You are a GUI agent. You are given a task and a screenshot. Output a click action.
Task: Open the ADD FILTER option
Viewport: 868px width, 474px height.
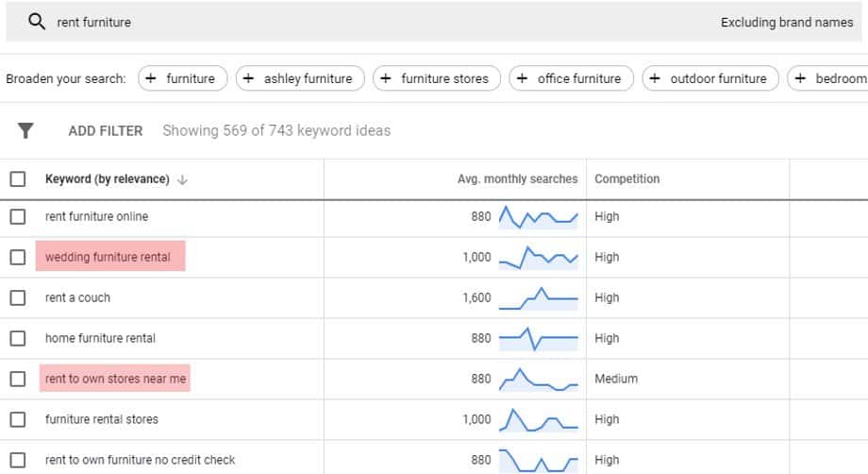pyautogui.click(x=106, y=130)
